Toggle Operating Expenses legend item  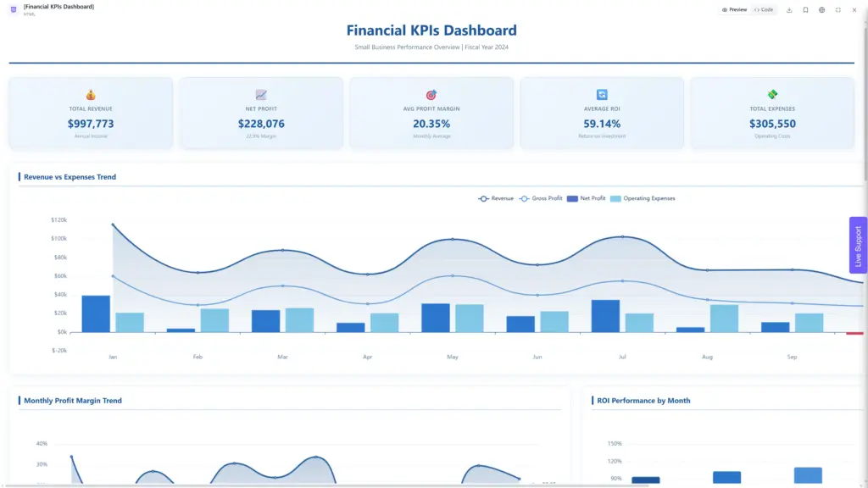643,198
